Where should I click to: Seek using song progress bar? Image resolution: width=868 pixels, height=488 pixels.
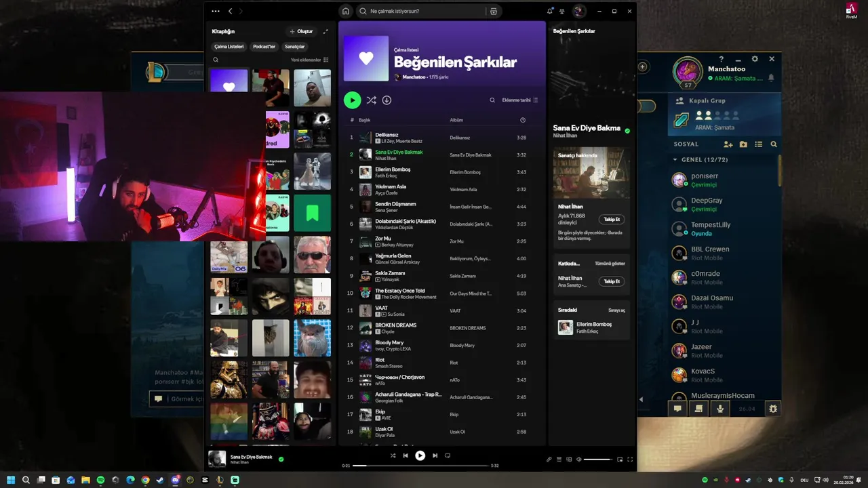[x=420, y=466]
